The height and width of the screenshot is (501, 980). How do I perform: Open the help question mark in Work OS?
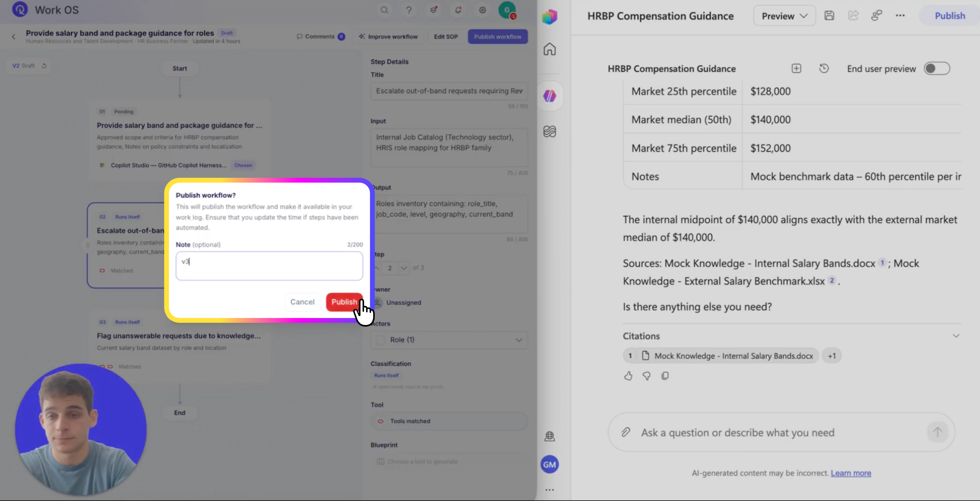(x=408, y=10)
